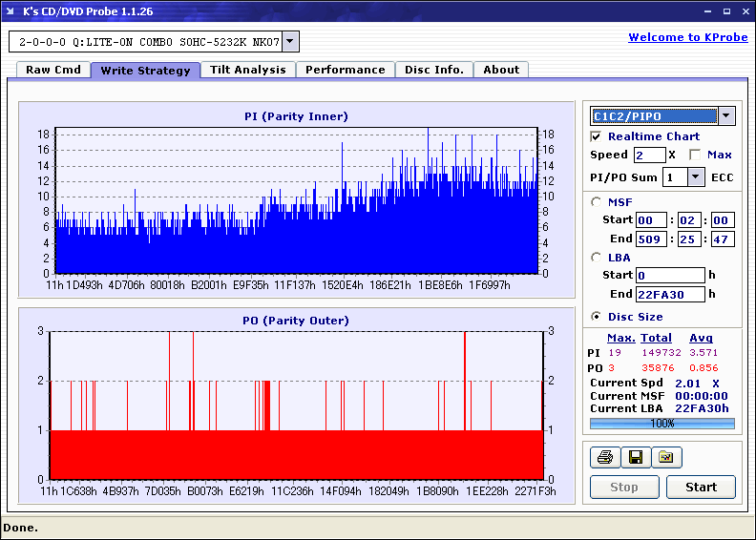Click the Speed input field
This screenshot has height=540, width=756.
point(649,155)
